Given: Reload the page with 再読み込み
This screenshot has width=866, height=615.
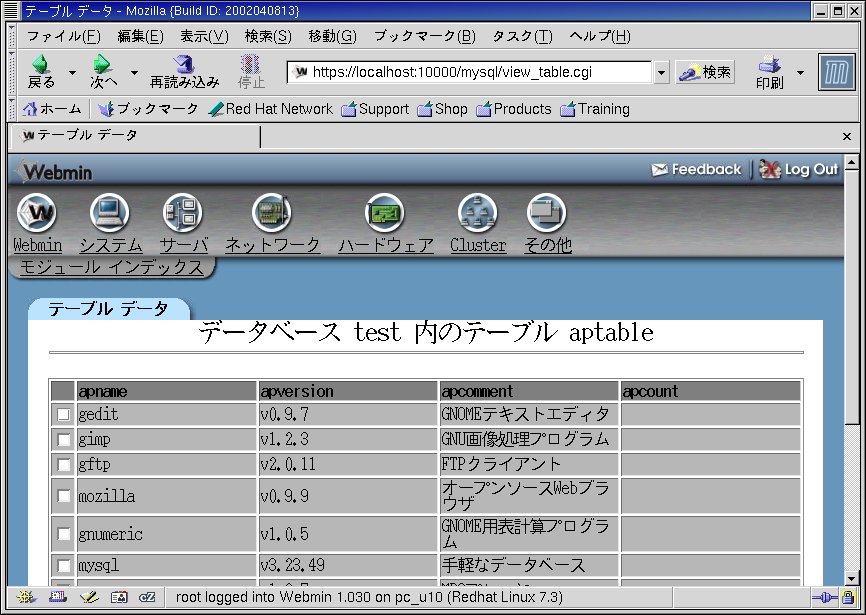Looking at the screenshot, I should click(x=184, y=72).
